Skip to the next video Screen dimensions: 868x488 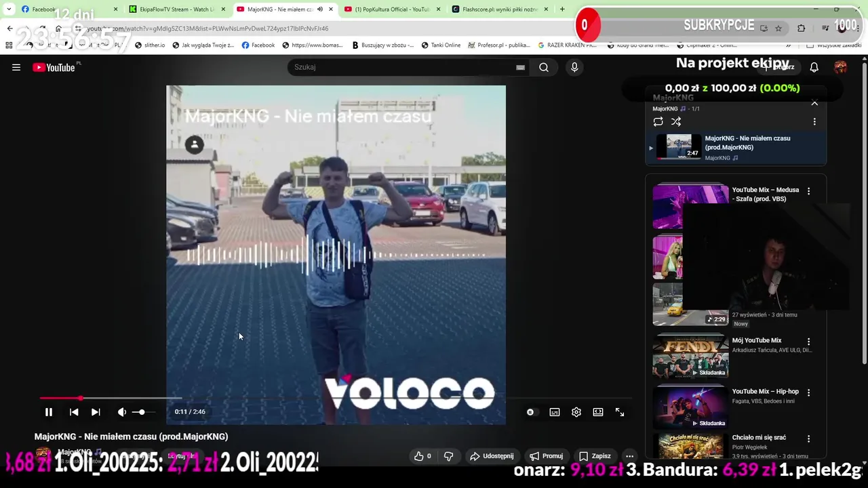(96, 412)
